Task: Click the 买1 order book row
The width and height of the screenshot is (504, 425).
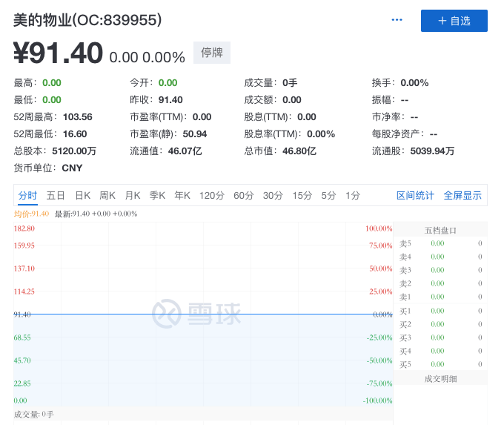Action: tap(440, 311)
